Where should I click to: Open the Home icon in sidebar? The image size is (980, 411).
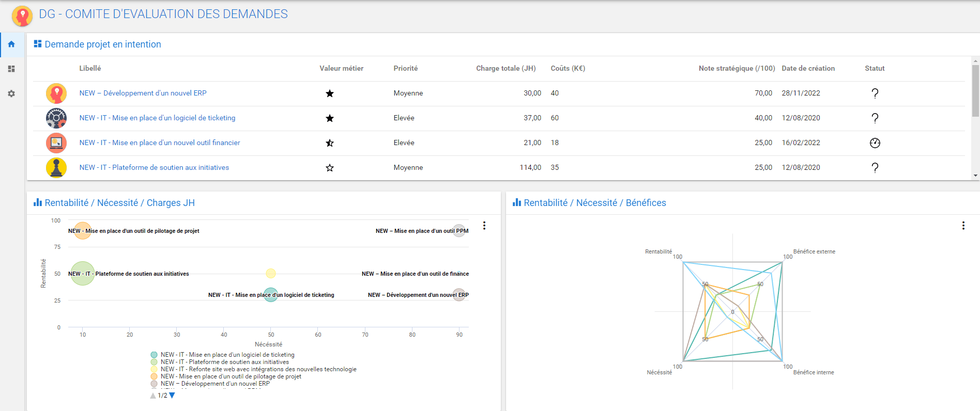tap(11, 44)
